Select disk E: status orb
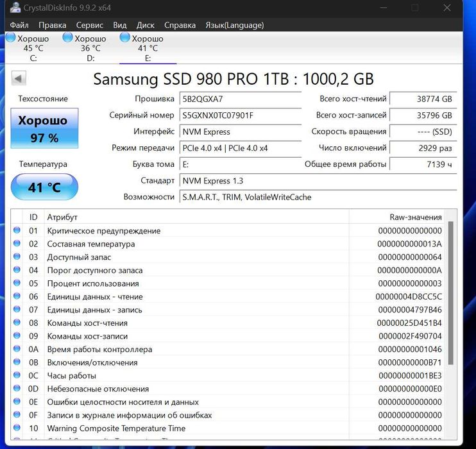 tap(124, 38)
